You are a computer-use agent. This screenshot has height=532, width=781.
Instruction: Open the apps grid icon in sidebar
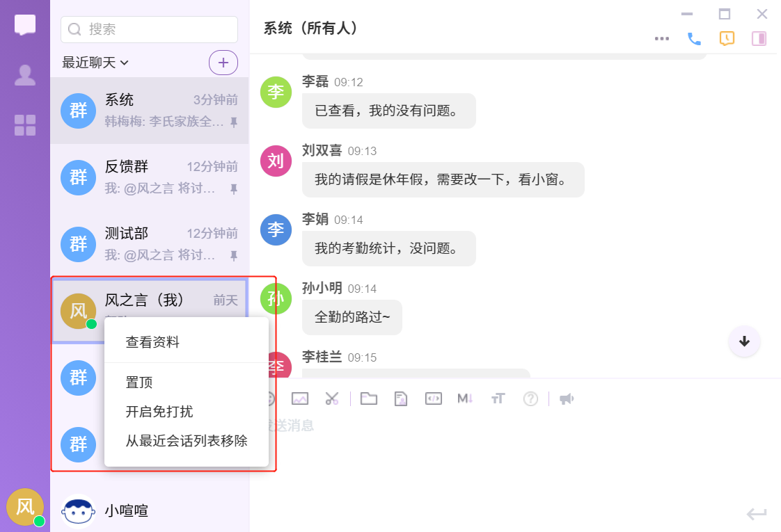point(25,125)
